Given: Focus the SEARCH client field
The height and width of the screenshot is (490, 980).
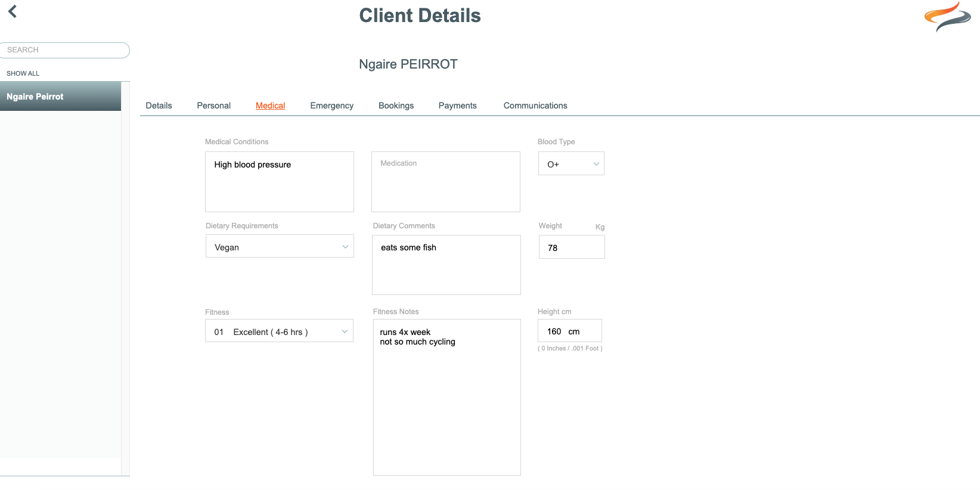Looking at the screenshot, I should (64, 50).
